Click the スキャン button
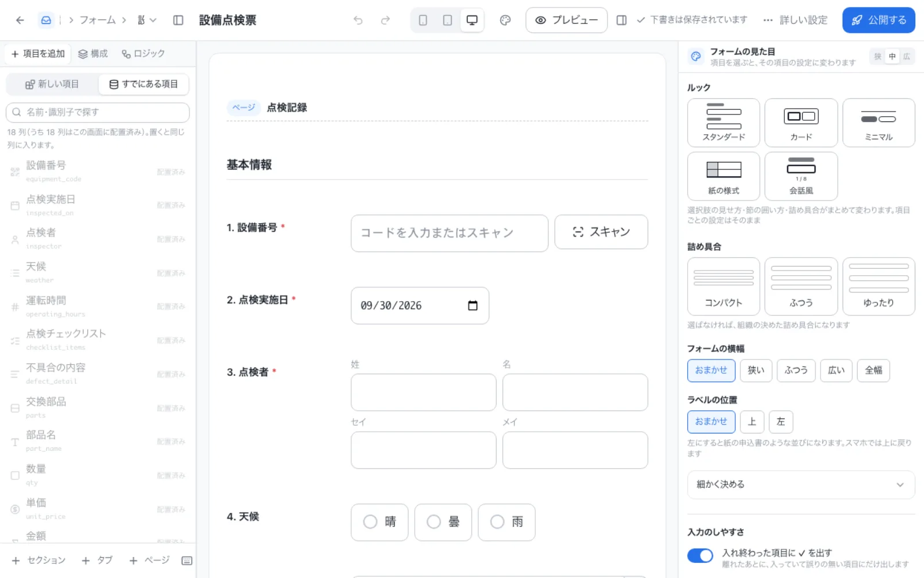 [x=601, y=232]
